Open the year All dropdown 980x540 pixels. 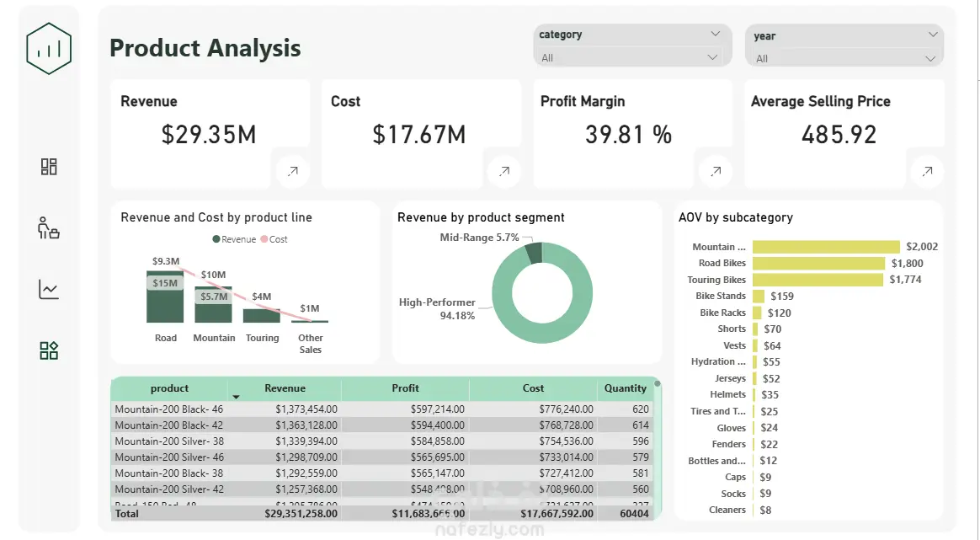844,58
